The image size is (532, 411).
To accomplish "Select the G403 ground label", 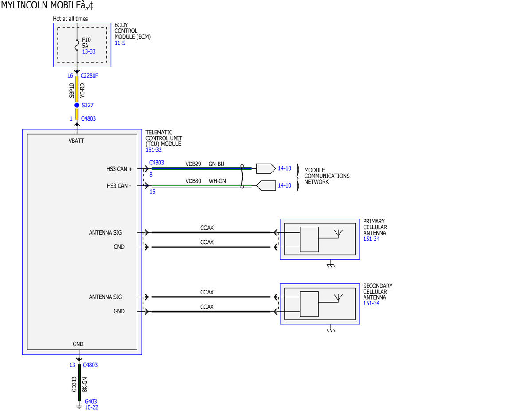I will (x=90, y=402).
